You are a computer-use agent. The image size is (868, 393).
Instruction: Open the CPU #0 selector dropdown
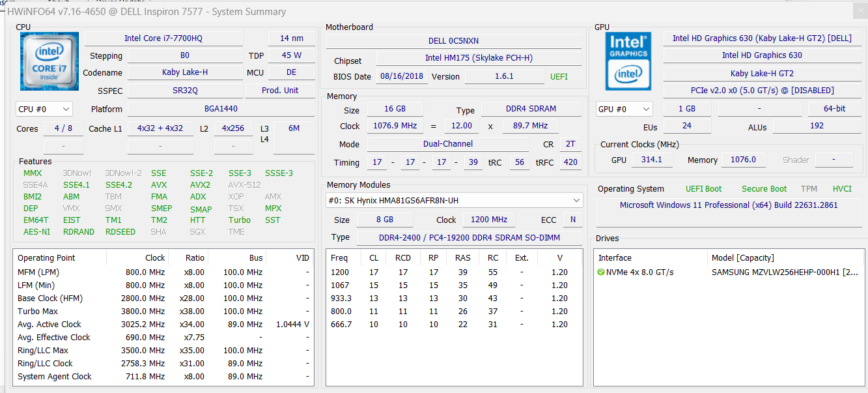(44, 109)
